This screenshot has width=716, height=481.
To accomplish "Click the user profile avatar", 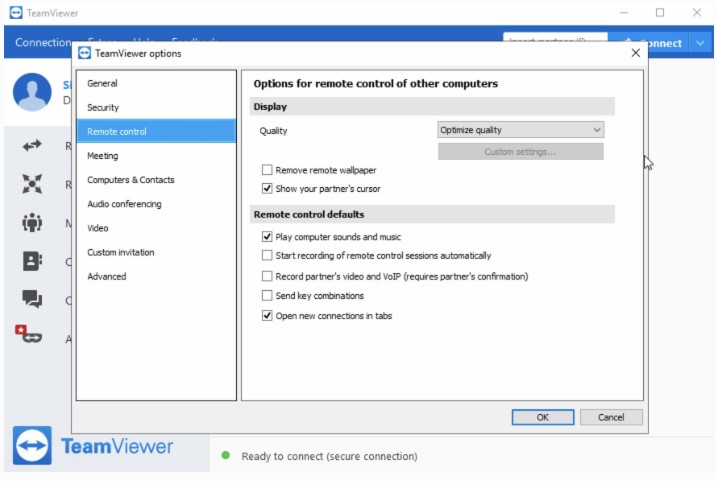I will pyautogui.click(x=32, y=92).
